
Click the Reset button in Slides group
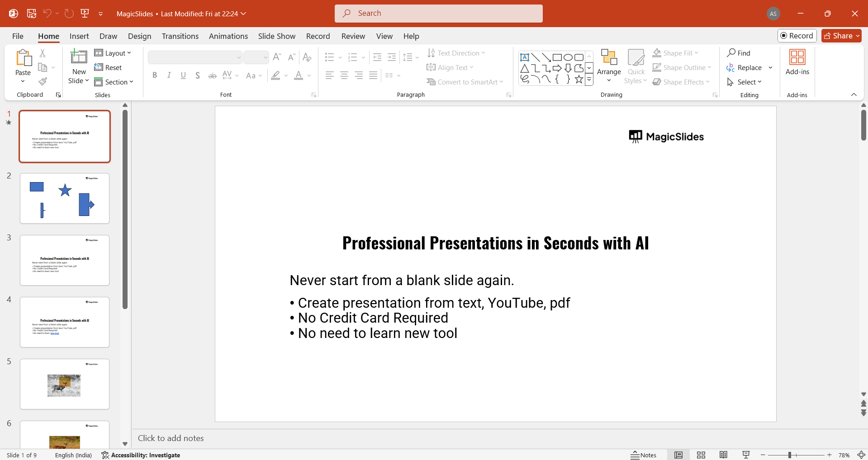pyautogui.click(x=108, y=68)
